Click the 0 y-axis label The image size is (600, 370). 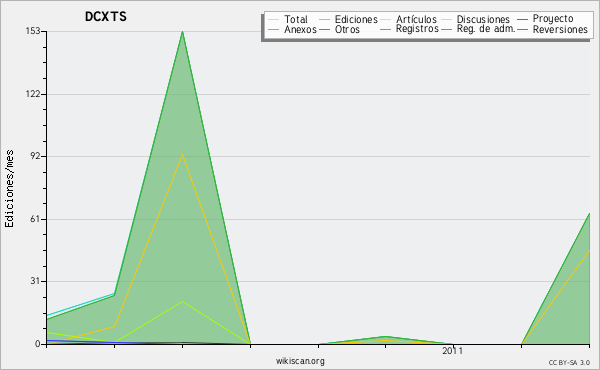(x=38, y=344)
